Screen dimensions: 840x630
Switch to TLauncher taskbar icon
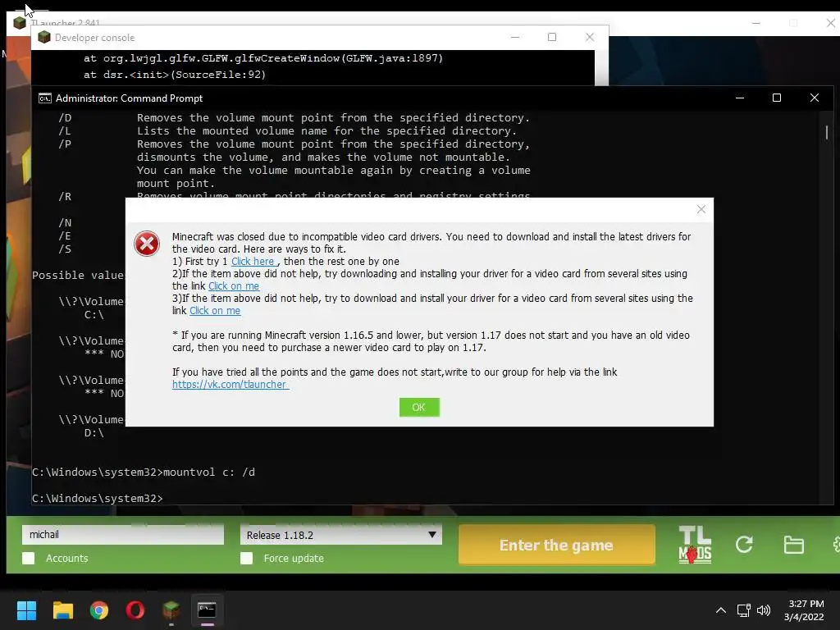(171, 610)
